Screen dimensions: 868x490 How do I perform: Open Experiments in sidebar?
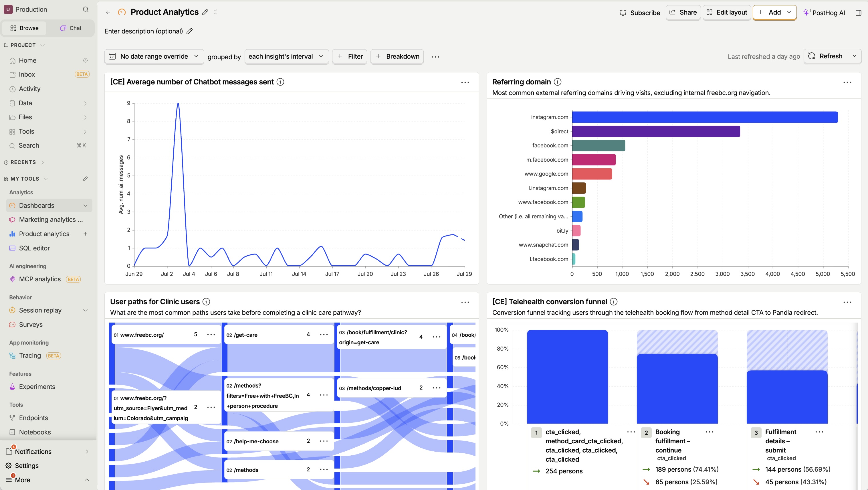pyautogui.click(x=49, y=387)
